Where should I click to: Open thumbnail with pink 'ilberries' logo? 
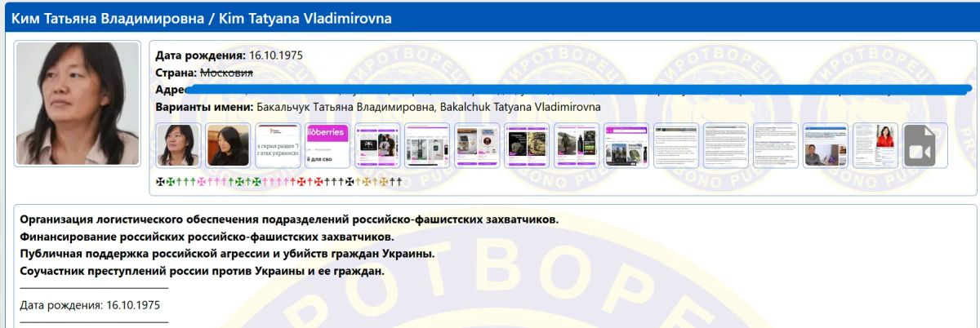327,145
